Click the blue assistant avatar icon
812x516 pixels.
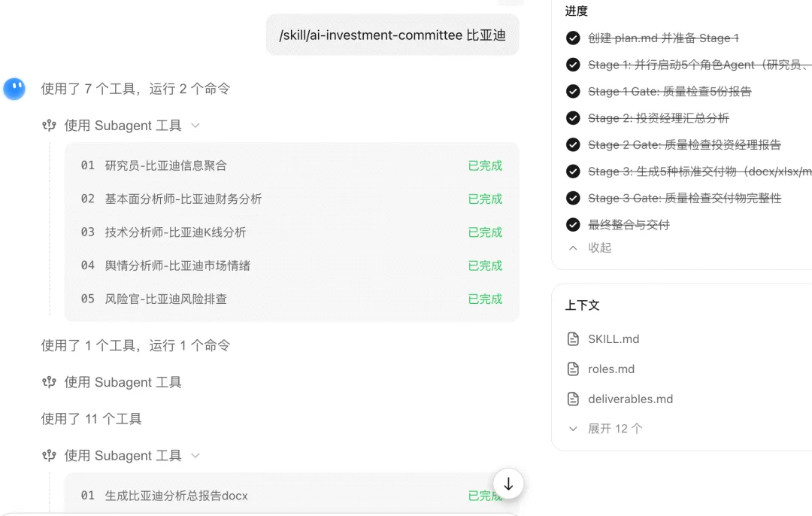pos(14,89)
